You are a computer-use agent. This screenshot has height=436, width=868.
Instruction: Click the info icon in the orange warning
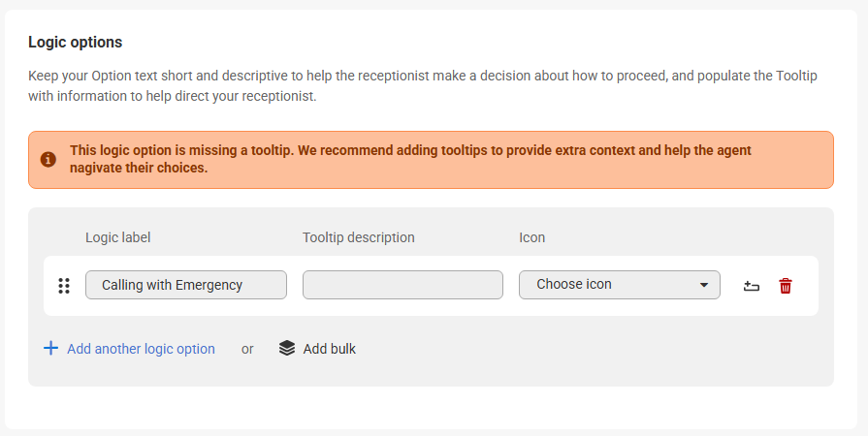click(48, 159)
